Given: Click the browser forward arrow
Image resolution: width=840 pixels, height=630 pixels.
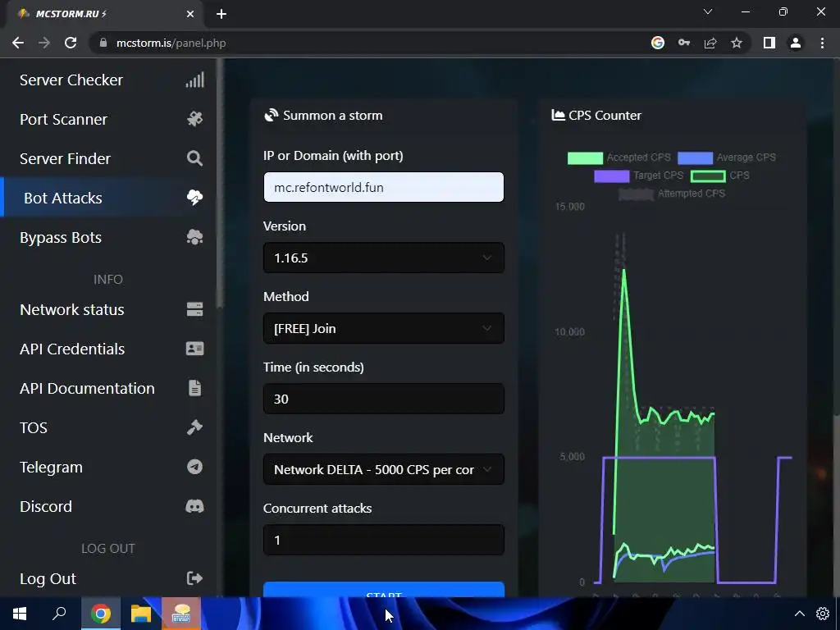Looking at the screenshot, I should tap(44, 43).
